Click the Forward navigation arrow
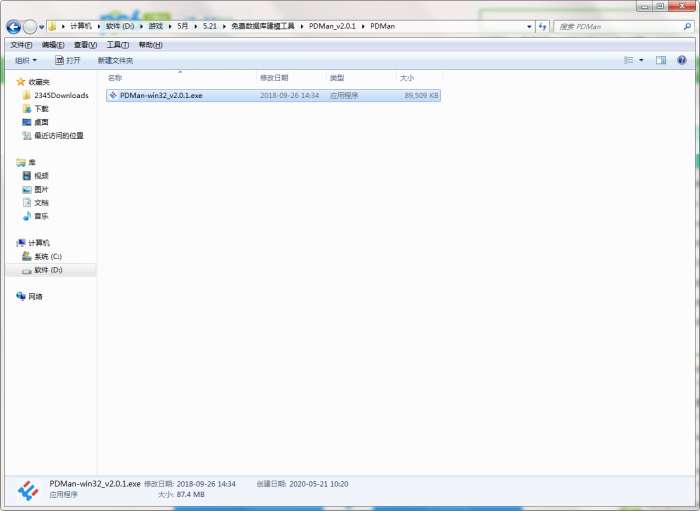This screenshot has height=511, width=700. [x=30, y=27]
